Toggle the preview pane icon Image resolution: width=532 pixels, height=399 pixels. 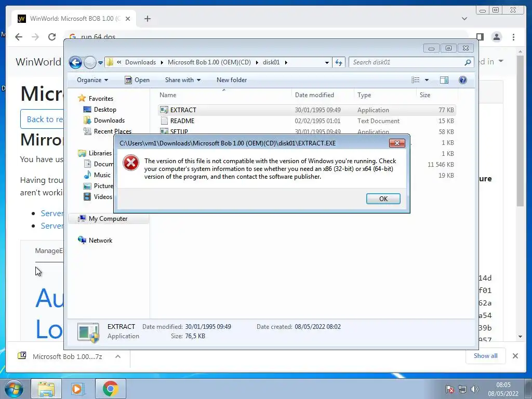[x=444, y=80]
